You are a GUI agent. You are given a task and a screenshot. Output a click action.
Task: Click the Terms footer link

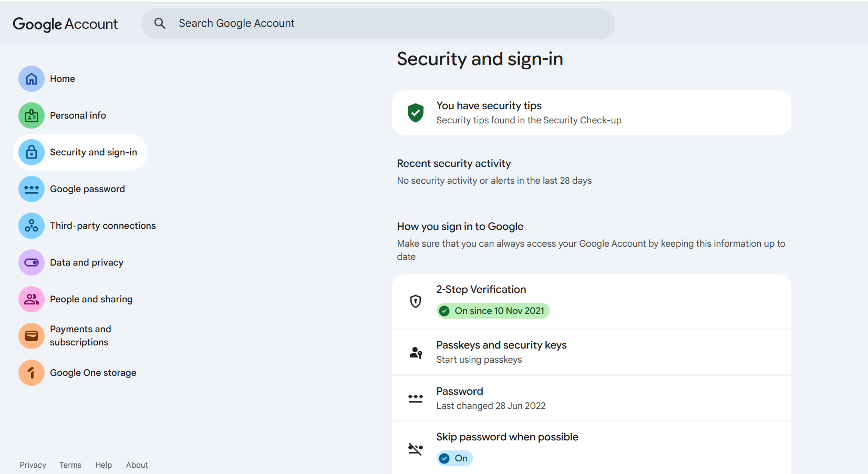pos(70,465)
